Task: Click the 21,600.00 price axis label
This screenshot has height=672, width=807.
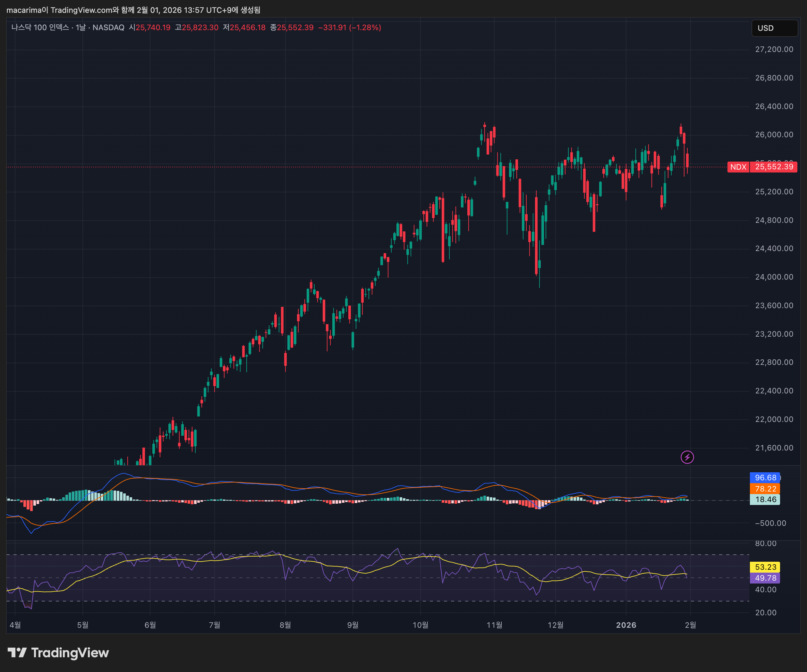Action: coord(774,448)
